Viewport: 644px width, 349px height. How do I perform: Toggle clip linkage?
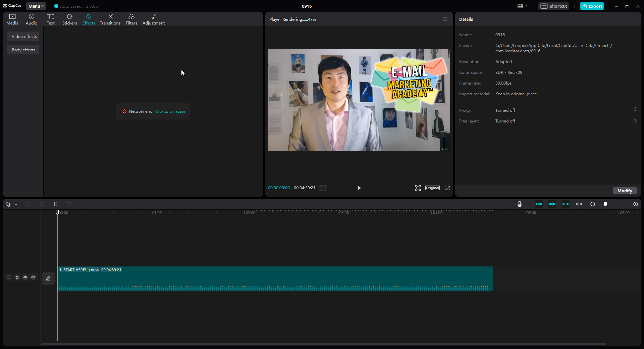pyautogui.click(x=566, y=204)
